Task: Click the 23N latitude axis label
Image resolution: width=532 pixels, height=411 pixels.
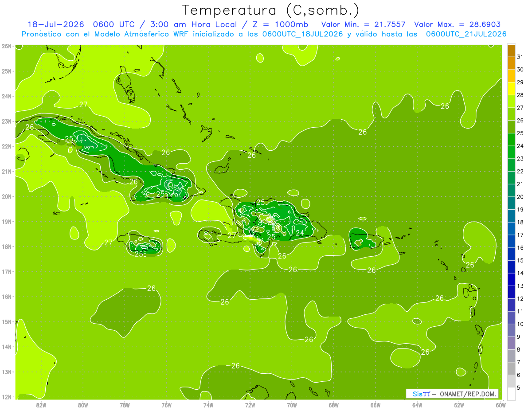Action: coord(6,121)
